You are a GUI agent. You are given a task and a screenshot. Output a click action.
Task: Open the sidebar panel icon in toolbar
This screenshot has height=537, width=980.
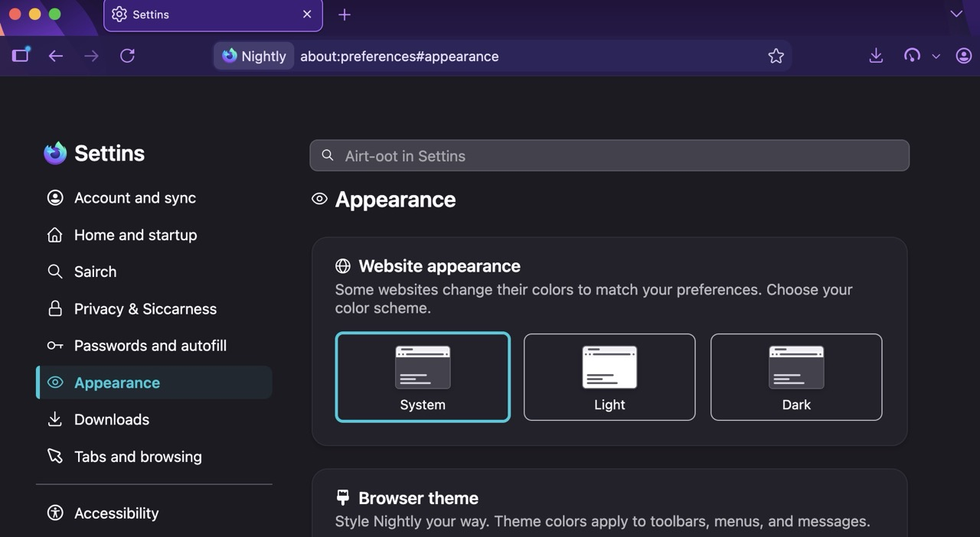click(21, 55)
